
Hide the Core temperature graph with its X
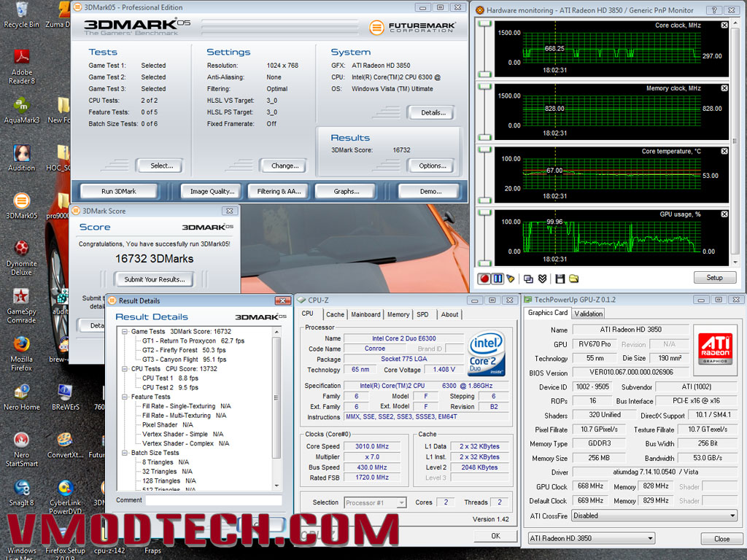pyautogui.click(x=724, y=151)
